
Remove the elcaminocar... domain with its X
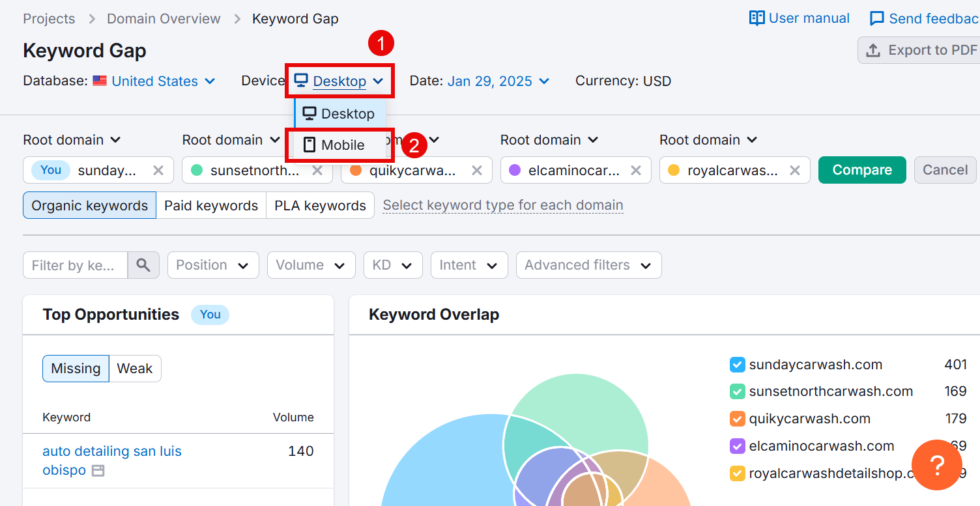pyautogui.click(x=636, y=170)
